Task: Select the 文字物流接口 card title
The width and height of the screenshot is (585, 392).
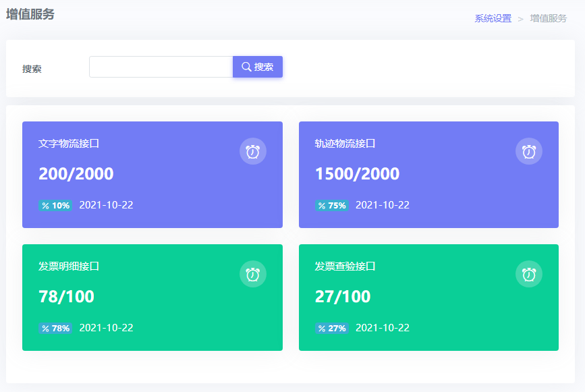Action: coord(69,144)
